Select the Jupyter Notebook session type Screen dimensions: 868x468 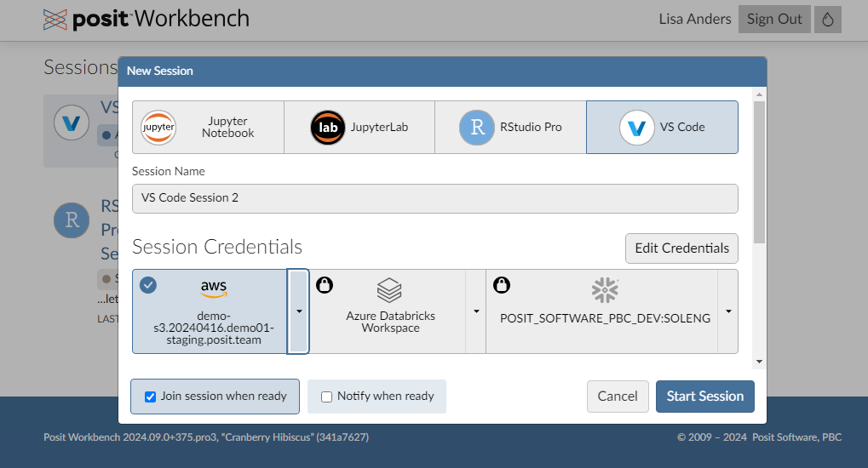[208, 127]
